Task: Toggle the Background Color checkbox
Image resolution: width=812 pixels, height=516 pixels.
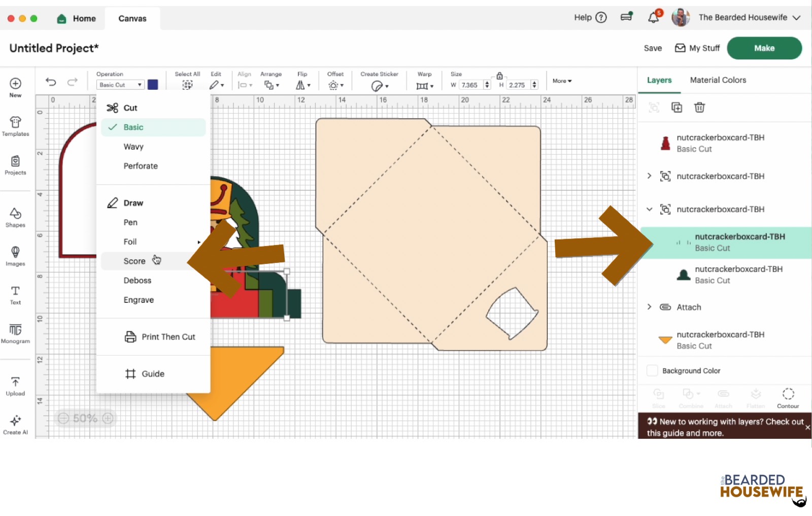Action: pos(652,371)
